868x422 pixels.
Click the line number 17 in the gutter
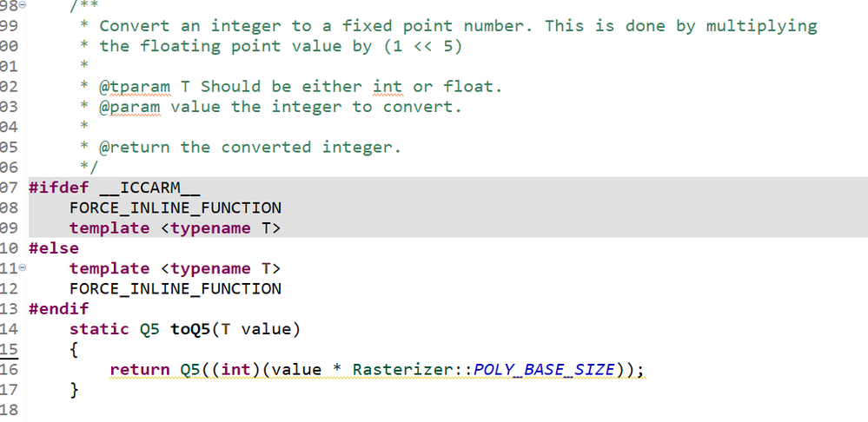tap(10, 390)
